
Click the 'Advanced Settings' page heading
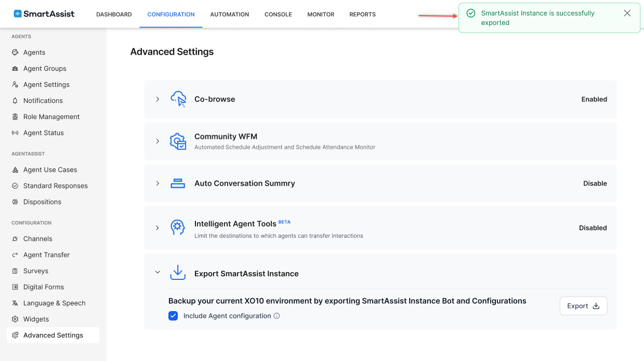tap(172, 52)
